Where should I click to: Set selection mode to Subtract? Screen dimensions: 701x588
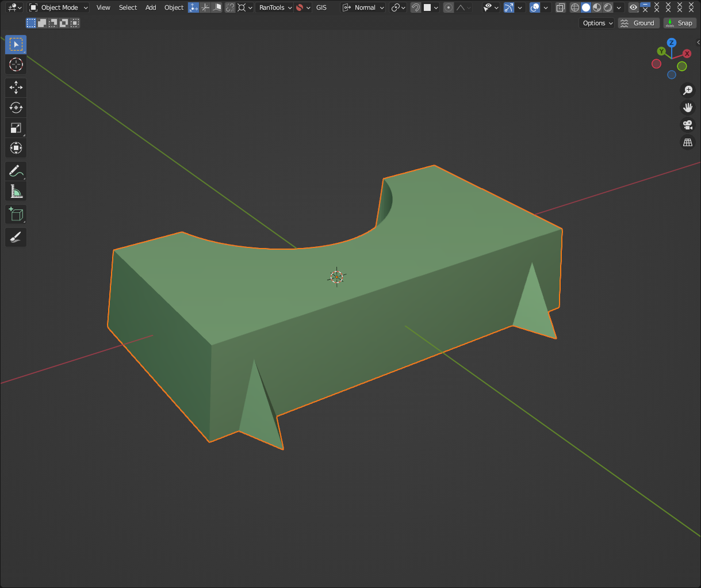click(x=53, y=23)
